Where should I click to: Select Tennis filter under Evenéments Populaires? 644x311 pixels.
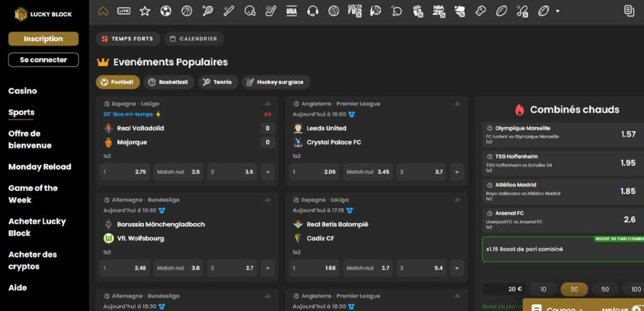click(218, 82)
